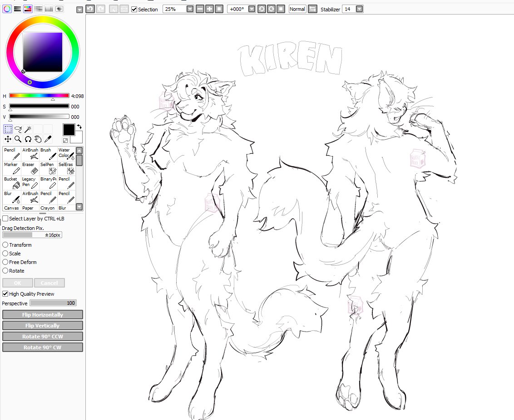Activate the Zoom magnifier tool
The width and height of the screenshot is (514, 420).
pyautogui.click(x=18, y=139)
